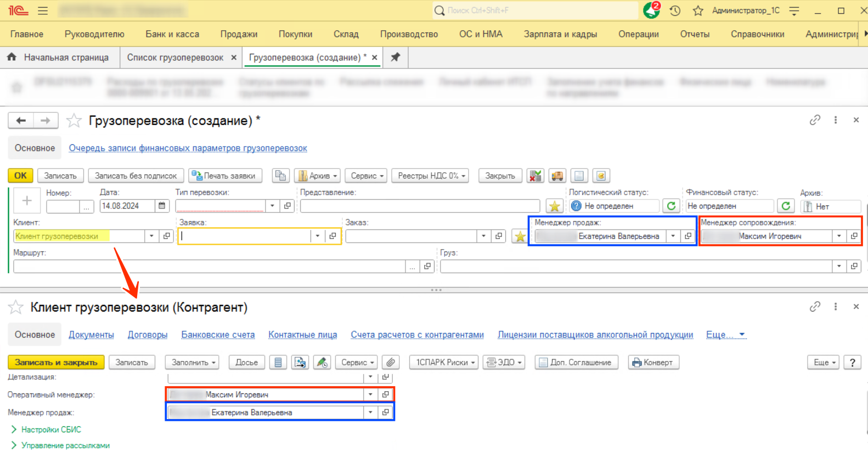Go back with the left arrow button
Screen dimensions: 868x457
[x=21, y=120]
